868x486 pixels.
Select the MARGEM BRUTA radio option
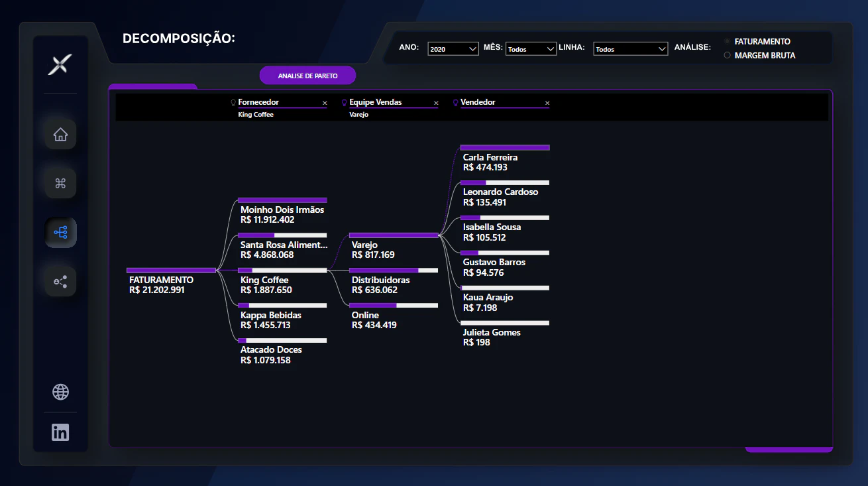[728, 56]
